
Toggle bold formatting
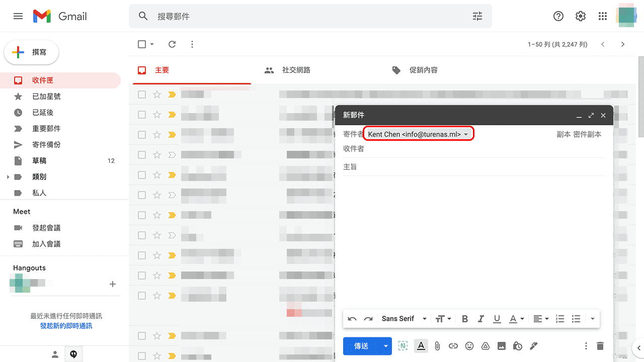(465, 319)
